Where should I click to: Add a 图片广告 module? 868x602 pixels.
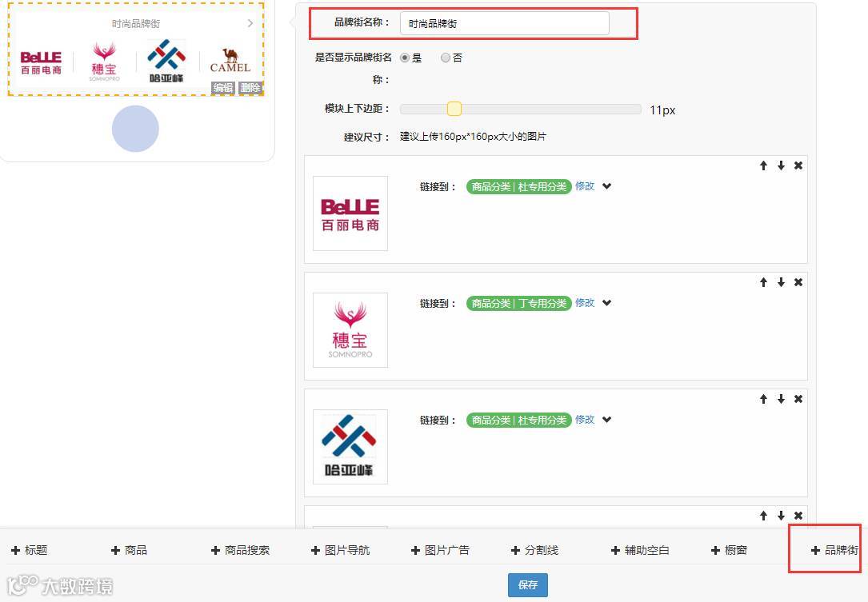[440, 551]
